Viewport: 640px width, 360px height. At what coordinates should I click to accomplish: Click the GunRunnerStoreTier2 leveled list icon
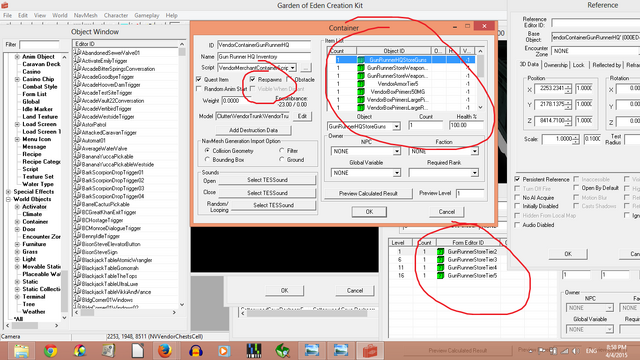click(440, 251)
